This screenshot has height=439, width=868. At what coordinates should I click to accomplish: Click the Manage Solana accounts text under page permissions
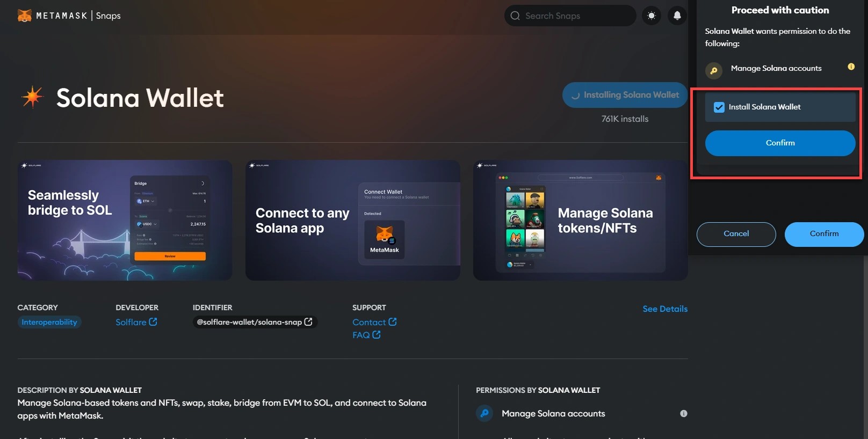553,413
